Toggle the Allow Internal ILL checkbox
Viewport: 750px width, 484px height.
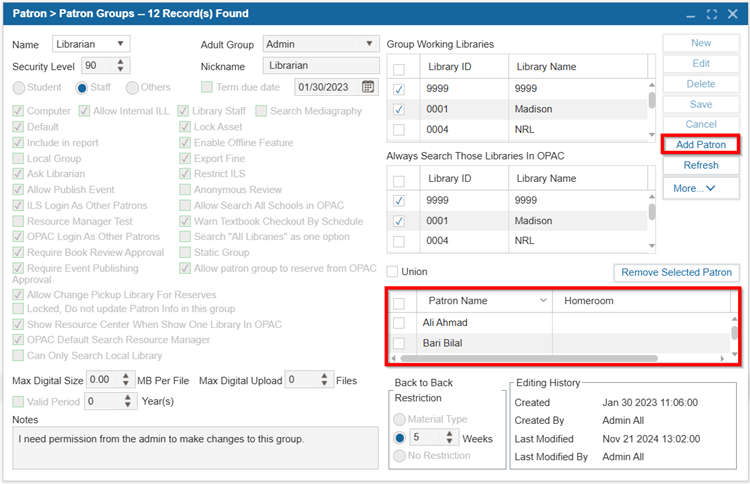click(x=85, y=111)
